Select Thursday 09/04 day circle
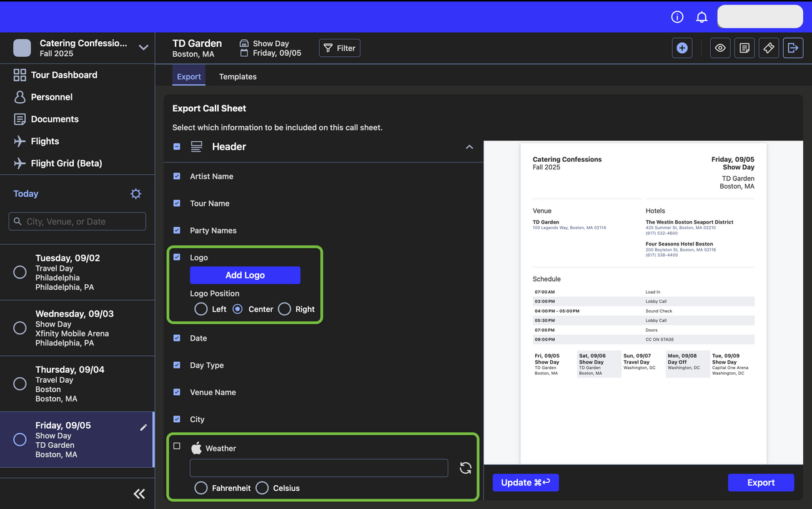Image resolution: width=812 pixels, height=509 pixels. pos(20,383)
